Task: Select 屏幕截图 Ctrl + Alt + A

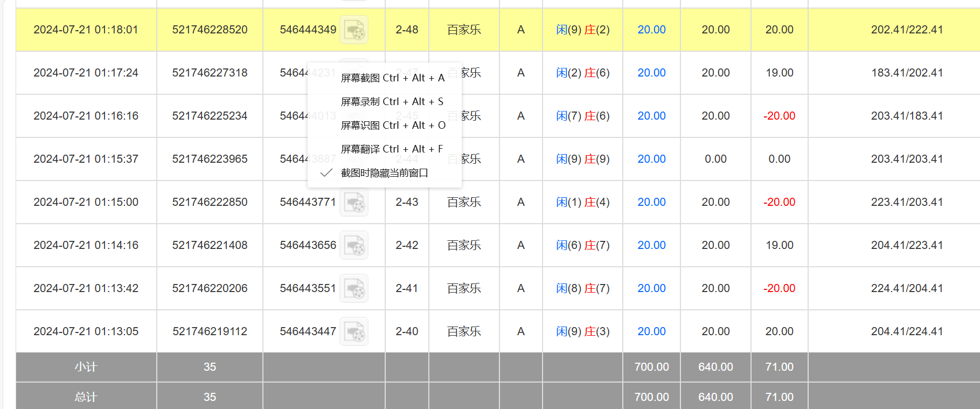Action: coord(392,78)
